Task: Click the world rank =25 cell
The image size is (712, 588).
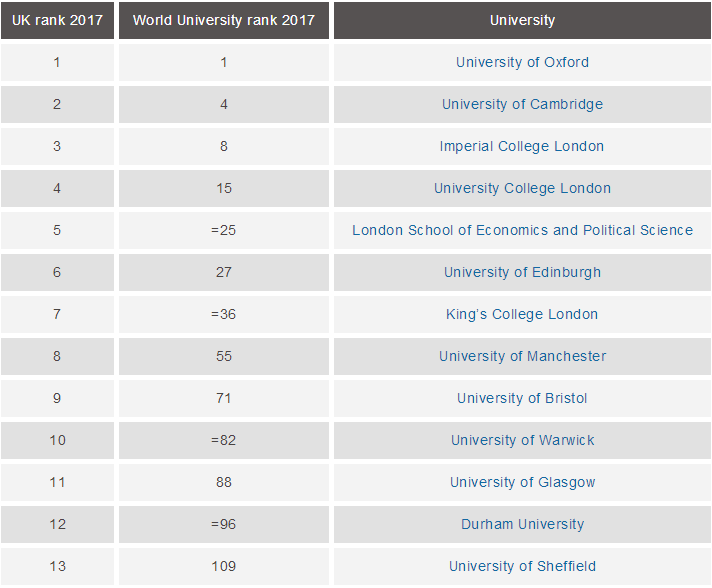Action: pos(223,230)
